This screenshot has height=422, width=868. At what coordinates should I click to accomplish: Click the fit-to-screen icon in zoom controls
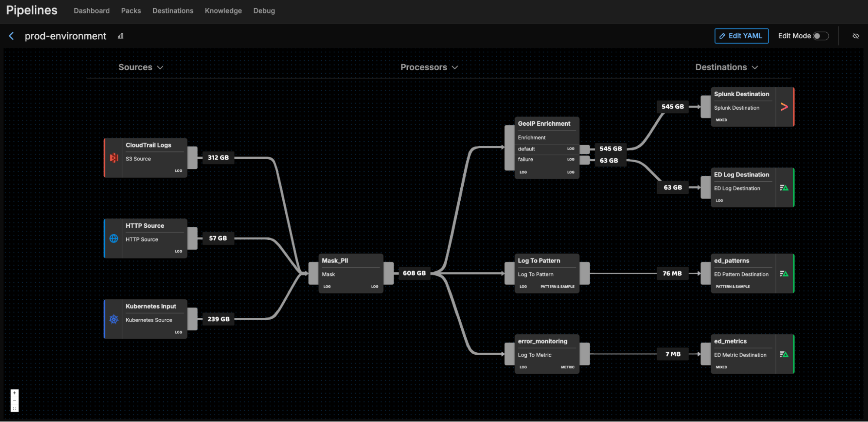point(14,408)
